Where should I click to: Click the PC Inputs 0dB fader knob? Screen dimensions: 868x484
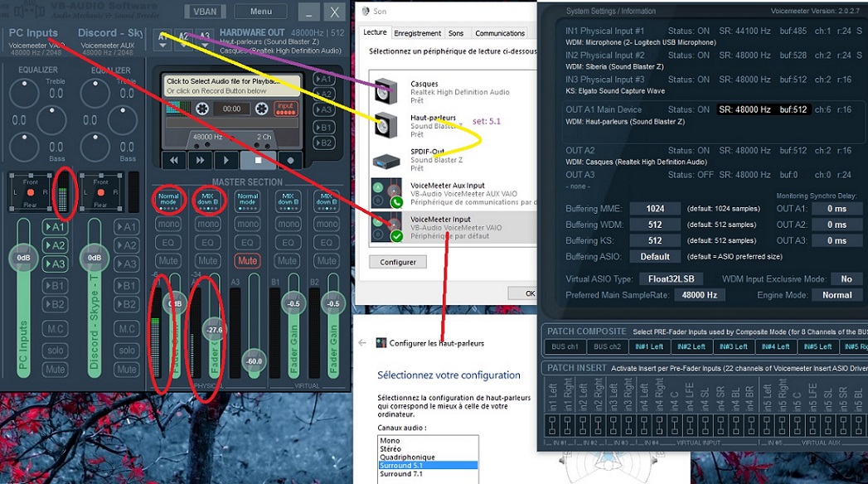pyautogui.click(x=23, y=257)
